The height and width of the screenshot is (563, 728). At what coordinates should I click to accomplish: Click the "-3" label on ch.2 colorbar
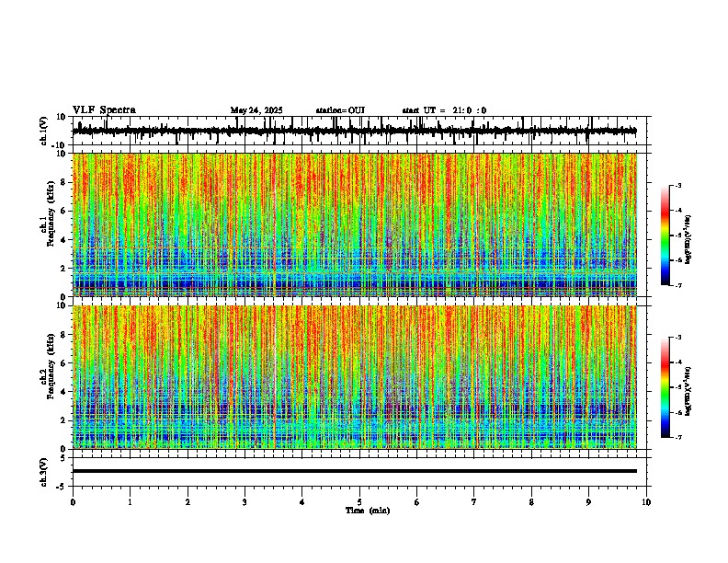click(678, 338)
